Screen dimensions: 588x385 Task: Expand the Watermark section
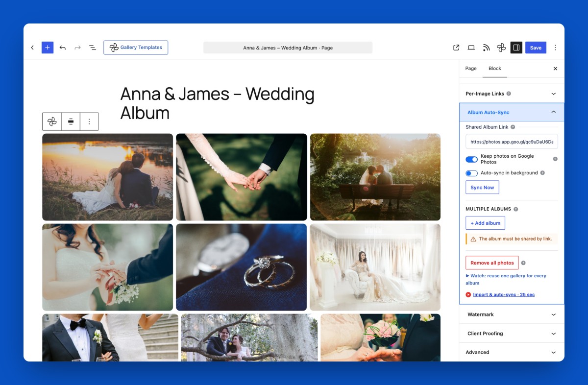[512, 314]
